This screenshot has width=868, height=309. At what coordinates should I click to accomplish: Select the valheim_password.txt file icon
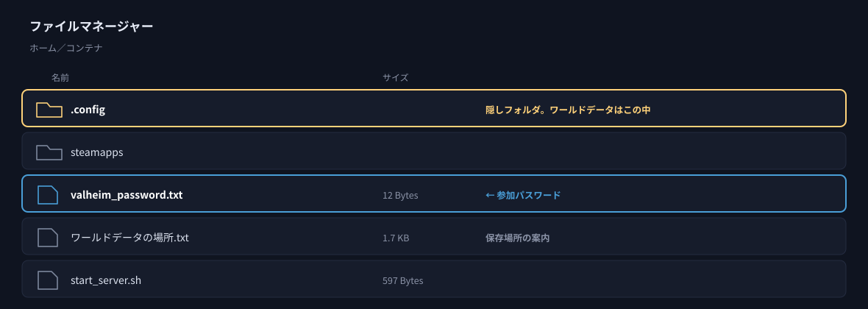(48, 195)
